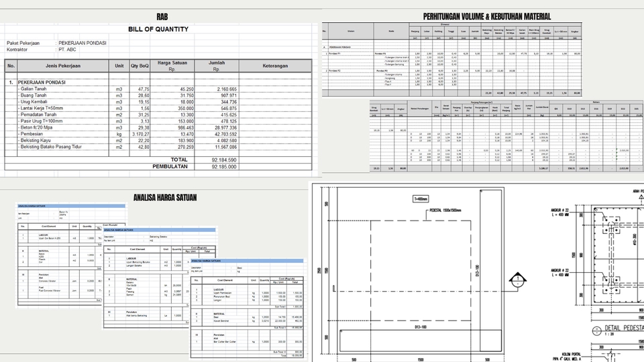Click section marker 1 on foundation drawing
This screenshot has width=644, height=362.
(517, 280)
